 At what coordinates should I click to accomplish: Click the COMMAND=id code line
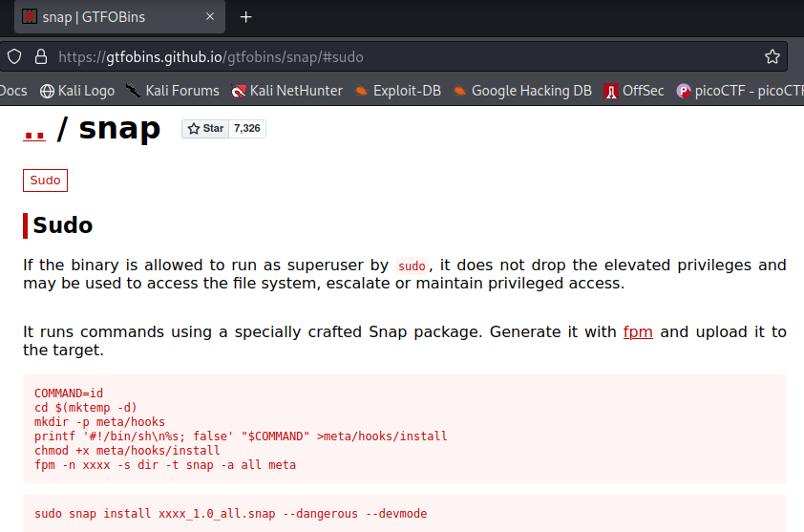(69, 394)
